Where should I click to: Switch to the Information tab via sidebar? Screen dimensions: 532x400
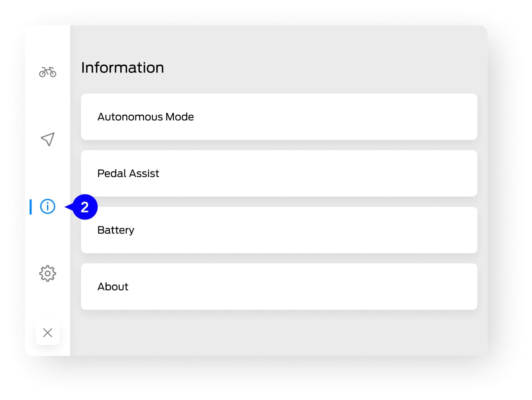point(47,207)
